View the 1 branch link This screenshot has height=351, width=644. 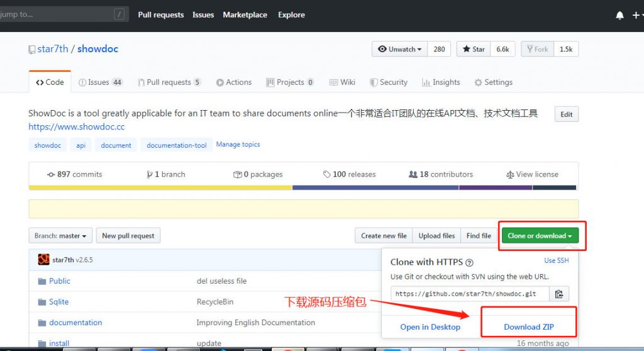[x=166, y=174]
